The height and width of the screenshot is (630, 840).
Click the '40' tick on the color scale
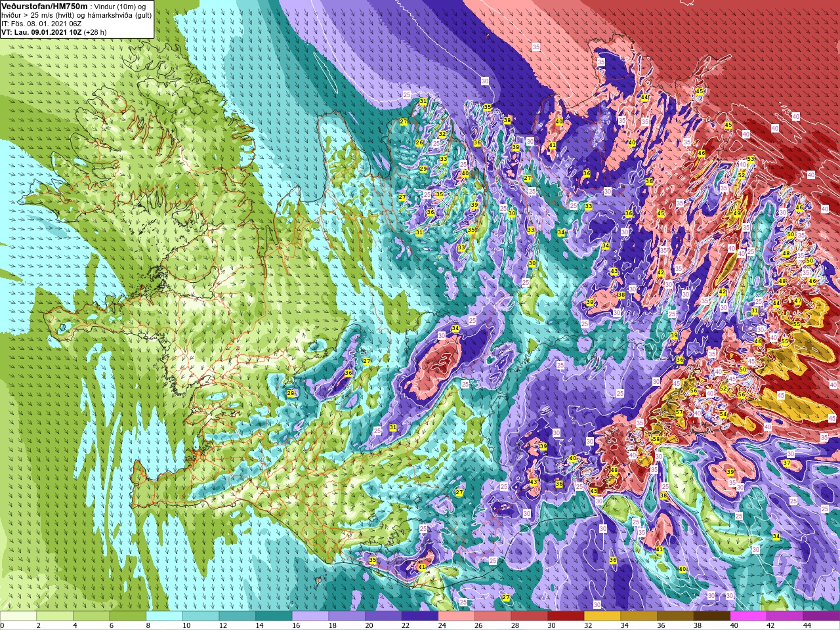pyautogui.click(x=734, y=625)
